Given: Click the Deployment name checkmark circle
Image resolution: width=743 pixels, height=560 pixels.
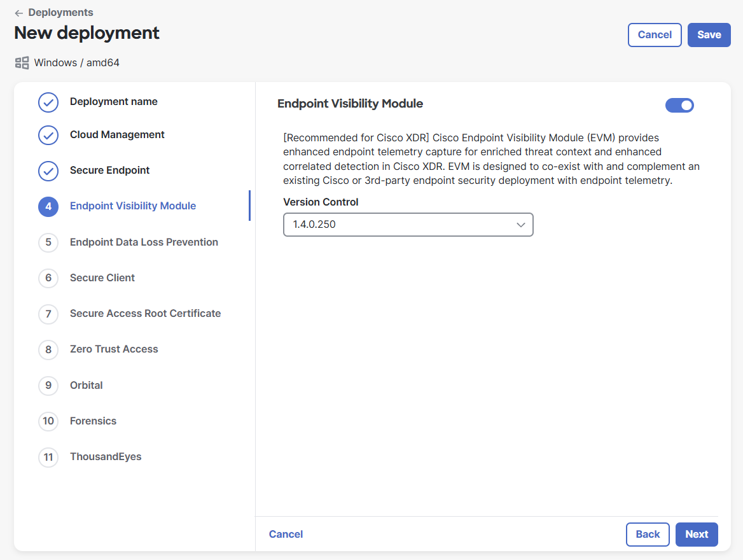Looking at the screenshot, I should pyautogui.click(x=48, y=102).
